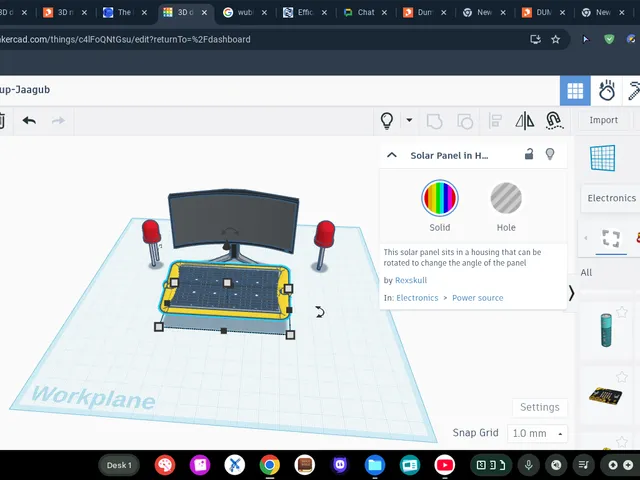This screenshot has width=640, height=480.
Task: Pick the micro:bit board shape thumbnail
Action: (x=606, y=396)
